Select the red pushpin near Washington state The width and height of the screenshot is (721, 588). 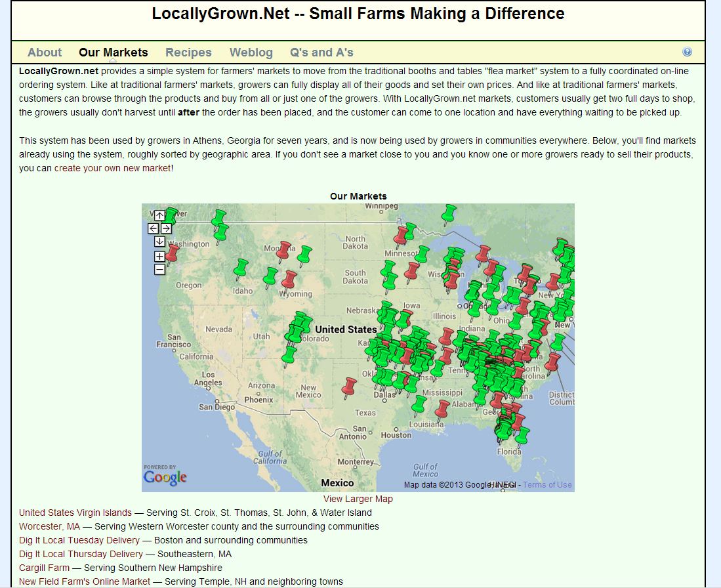pyautogui.click(x=172, y=254)
